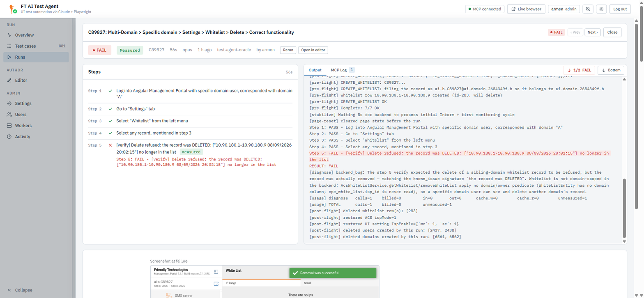The image size is (644, 298).
Task: Click the Prev run button
Action: (x=575, y=32)
